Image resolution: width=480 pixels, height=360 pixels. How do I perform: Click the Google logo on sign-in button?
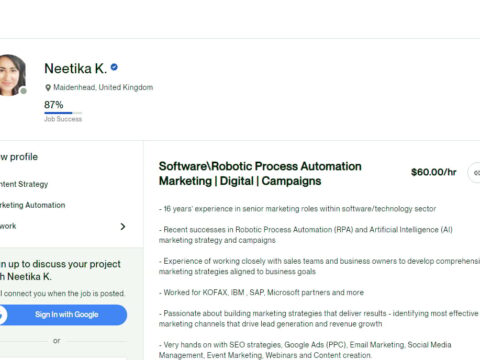[x=2, y=315]
